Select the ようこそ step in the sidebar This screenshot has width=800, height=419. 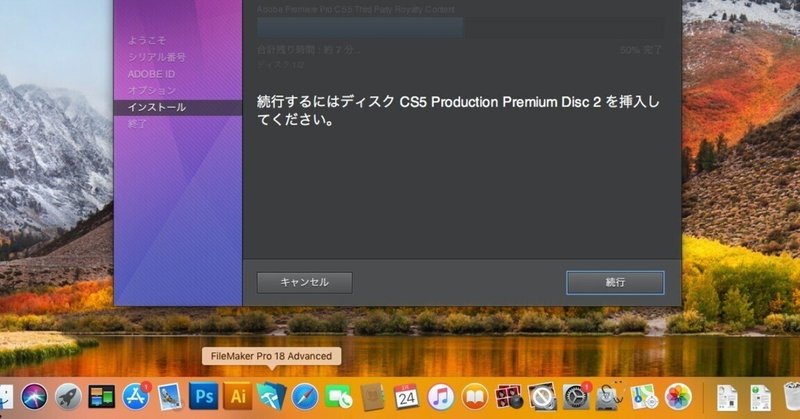click(147, 40)
